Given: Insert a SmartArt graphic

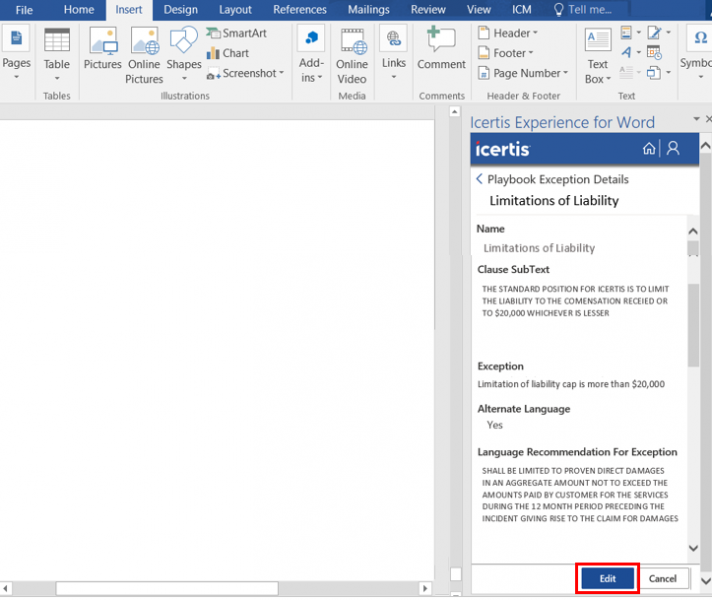Looking at the screenshot, I should [x=237, y=33].
